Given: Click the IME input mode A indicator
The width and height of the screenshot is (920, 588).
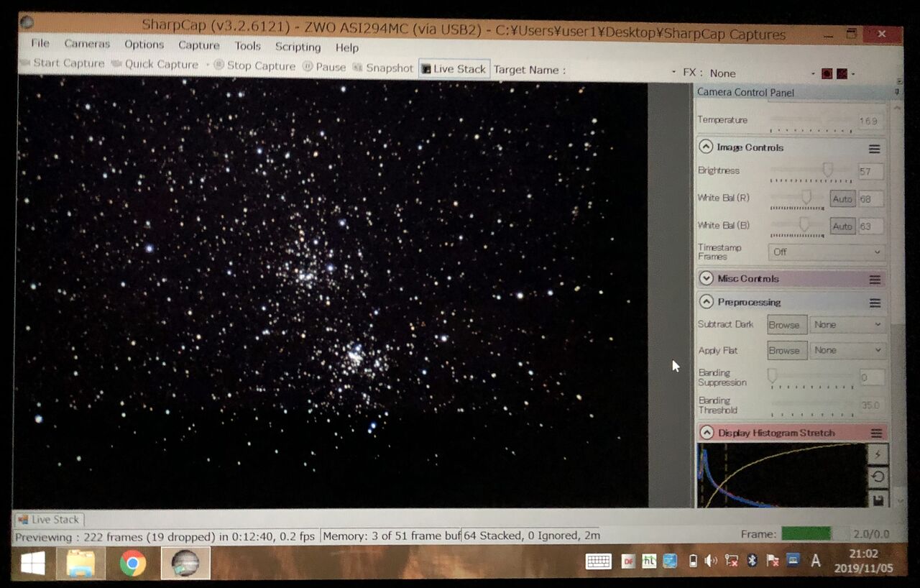Looking at the screenshot, I should point(816,561).
